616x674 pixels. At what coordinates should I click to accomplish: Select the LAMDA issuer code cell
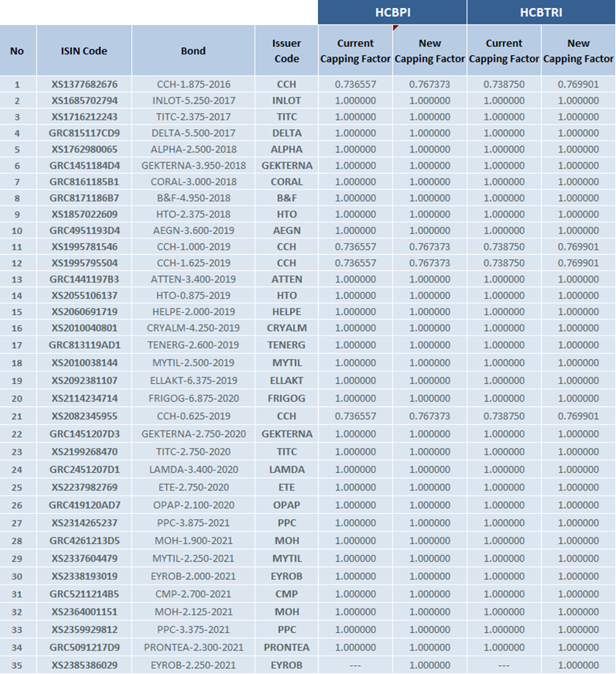pos(286,469)
